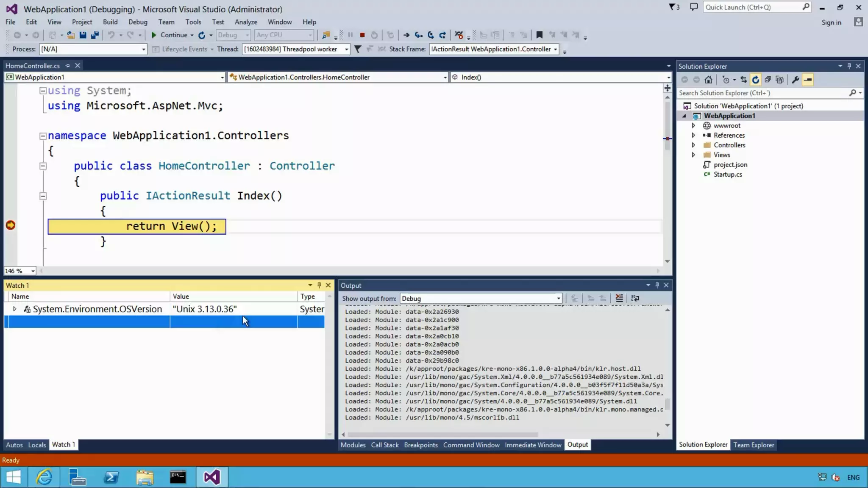Click Solution Explorer Refresh icon

[x=756, y=80]
